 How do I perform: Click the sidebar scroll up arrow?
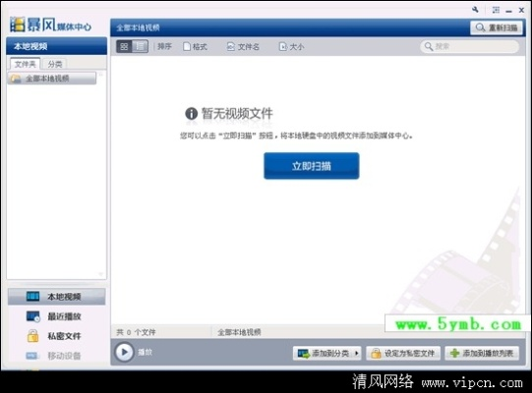point(100,74)
